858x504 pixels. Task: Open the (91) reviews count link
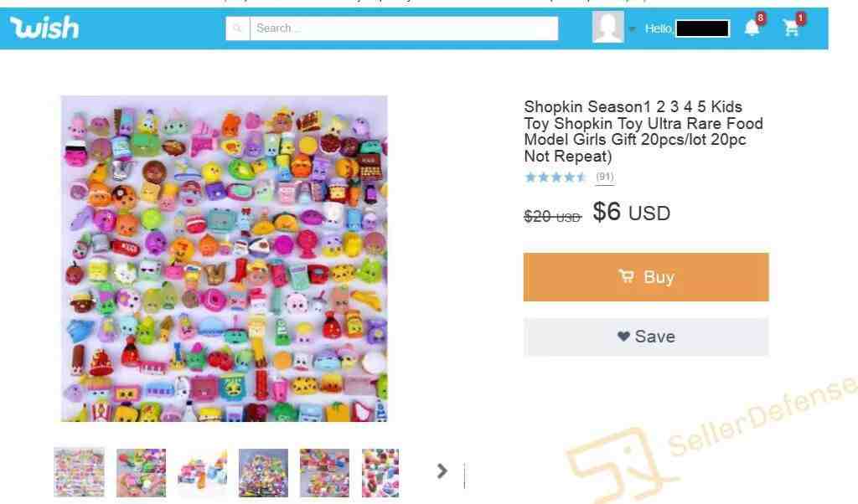[x=605, y=177]
